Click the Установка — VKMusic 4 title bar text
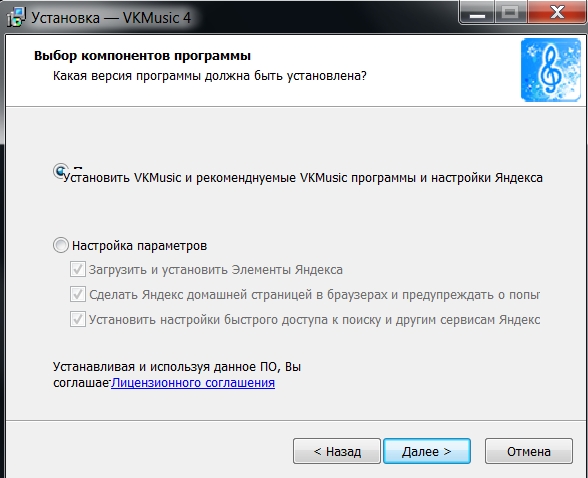 click(111, 18)
